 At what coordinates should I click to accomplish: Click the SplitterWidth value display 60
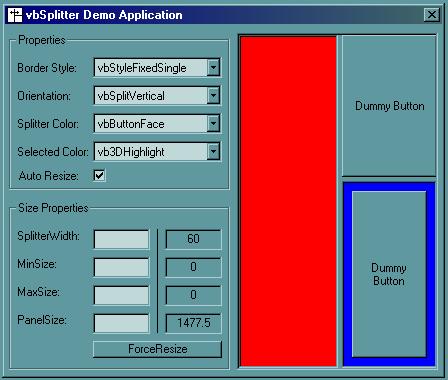193,239
